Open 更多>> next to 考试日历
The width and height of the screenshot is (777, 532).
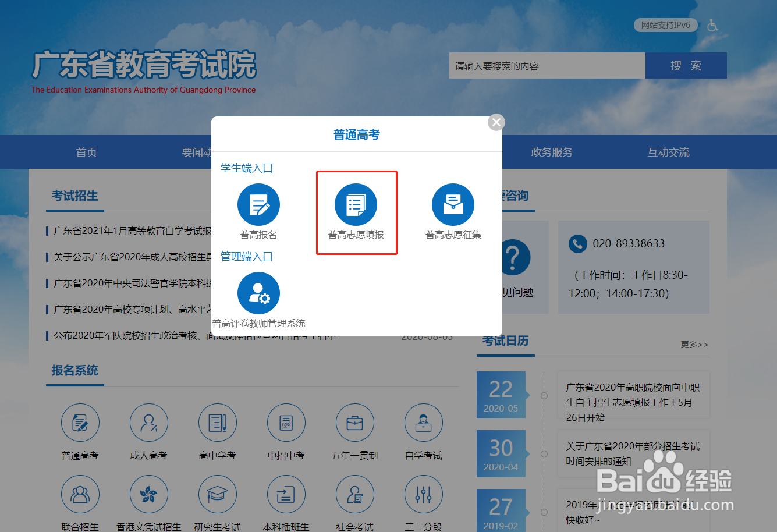point(694,345)
